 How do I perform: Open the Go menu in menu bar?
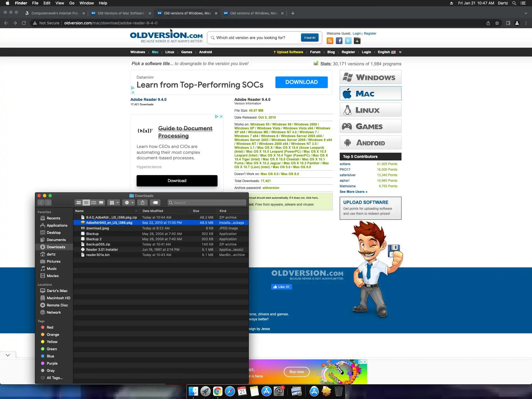pos(72,3)
